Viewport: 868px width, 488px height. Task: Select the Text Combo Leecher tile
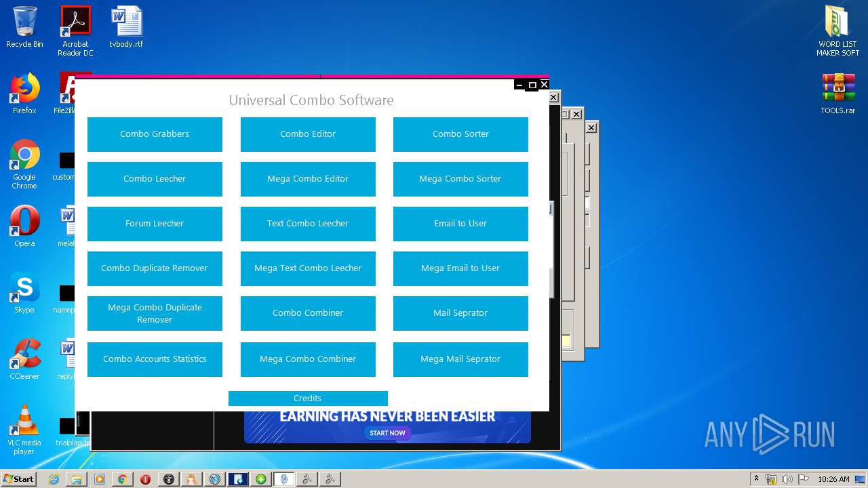(308, 224)
